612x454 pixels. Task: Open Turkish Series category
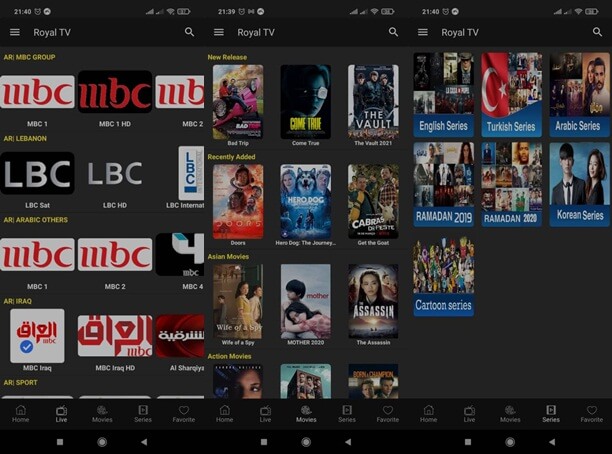[x=512, y=95]
